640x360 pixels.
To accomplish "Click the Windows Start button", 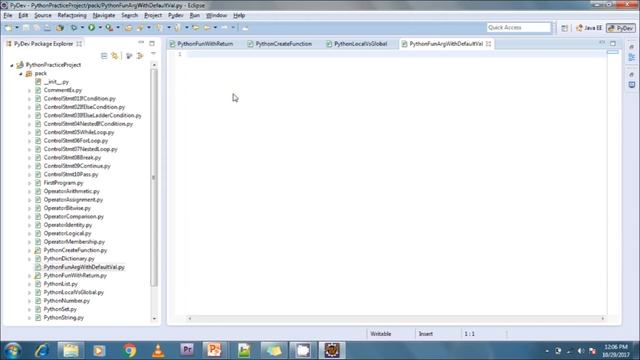I will point(12,351).
